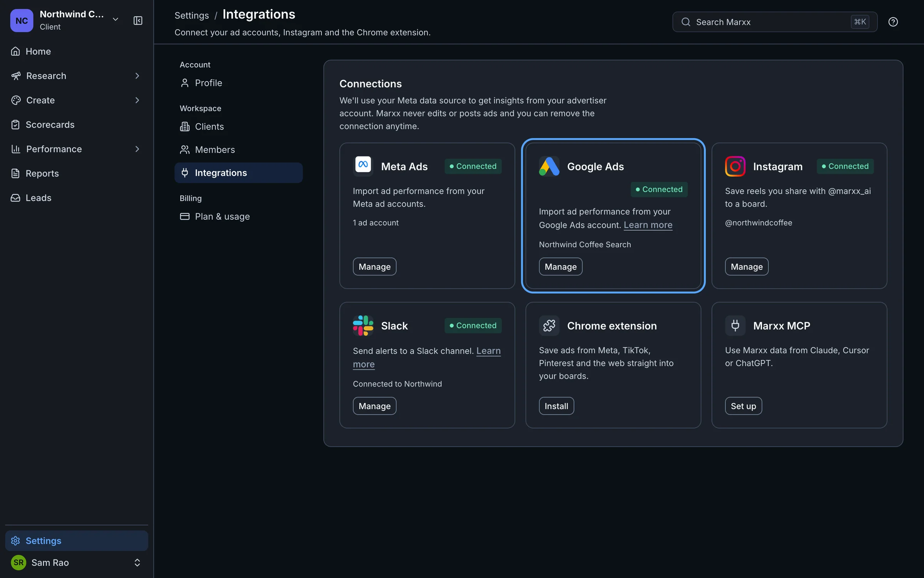
Task: Open the Clients settings page
Action: tap(238, 126)
